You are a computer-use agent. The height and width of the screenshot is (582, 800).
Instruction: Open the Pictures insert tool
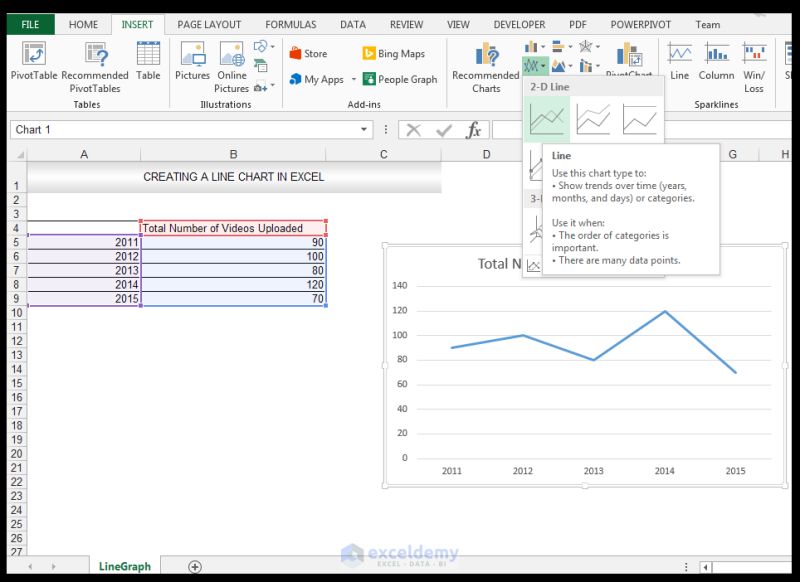(192, 60)
